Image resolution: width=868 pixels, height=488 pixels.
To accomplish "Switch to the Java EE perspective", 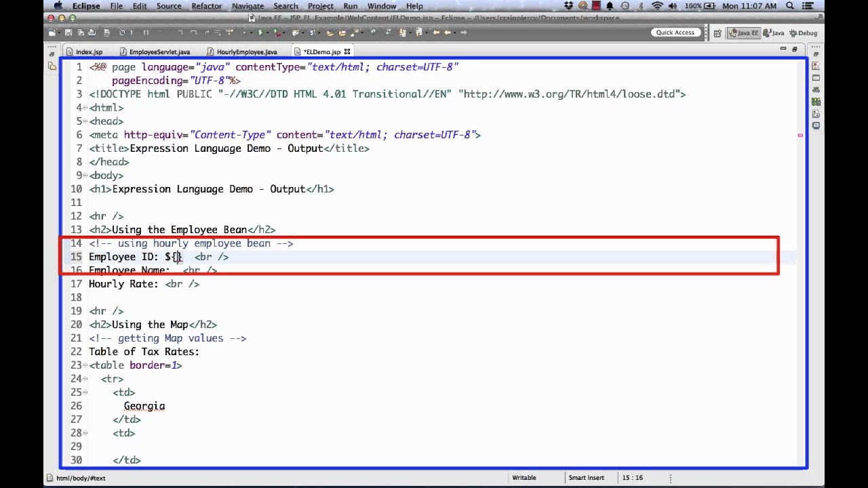I will [743, 33].
